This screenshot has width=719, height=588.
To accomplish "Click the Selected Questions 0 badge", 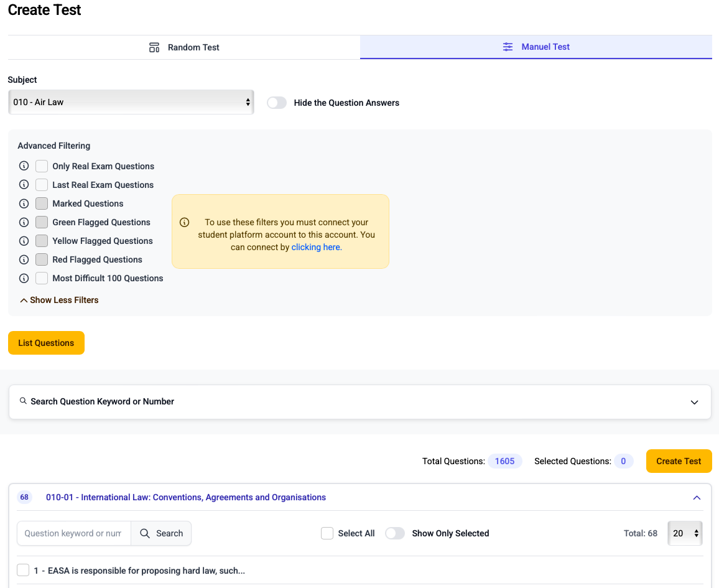I will click(623, 461).
